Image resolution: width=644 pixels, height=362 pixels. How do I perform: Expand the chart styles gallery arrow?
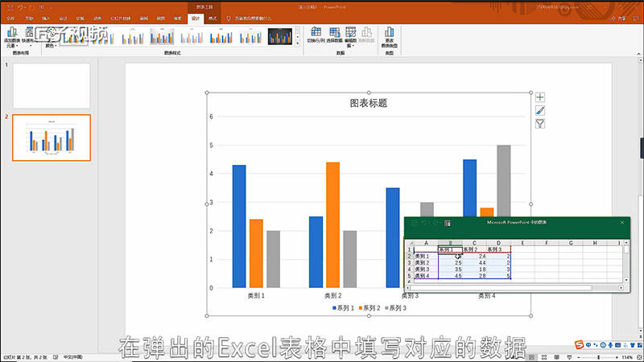click(x=299, y=43)
